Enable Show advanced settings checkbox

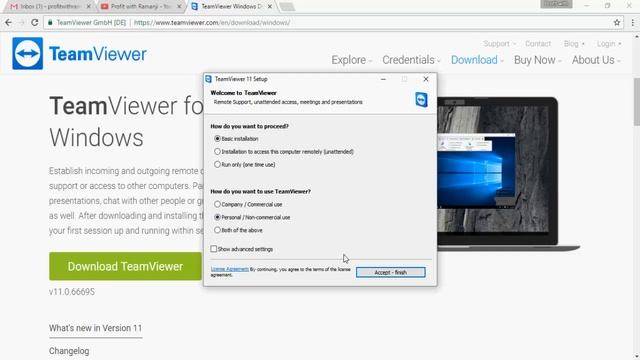tap(242, 249)
